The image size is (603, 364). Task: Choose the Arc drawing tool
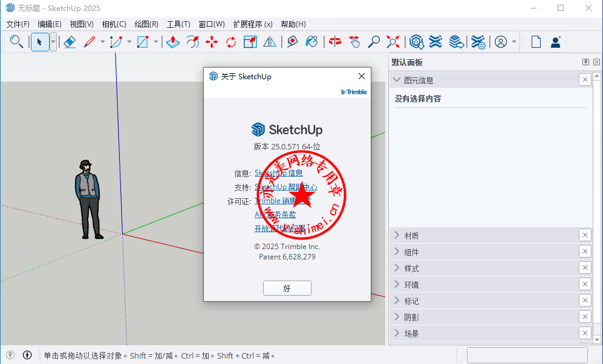point(116,42)
